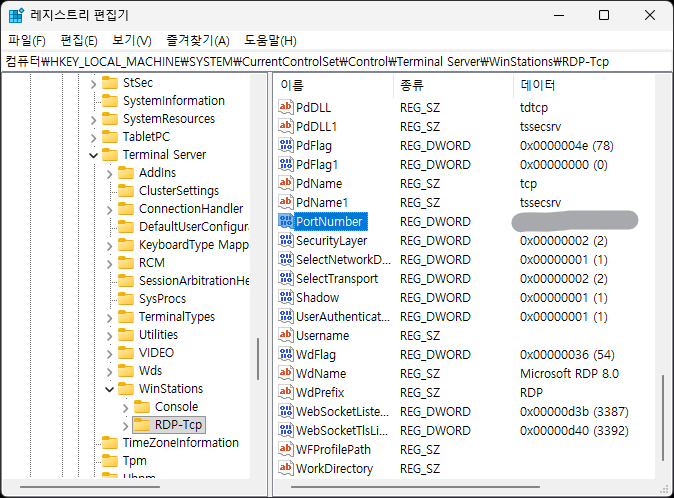
Task: Open the 즐겨찾기(A) menu
Action: 197,41
